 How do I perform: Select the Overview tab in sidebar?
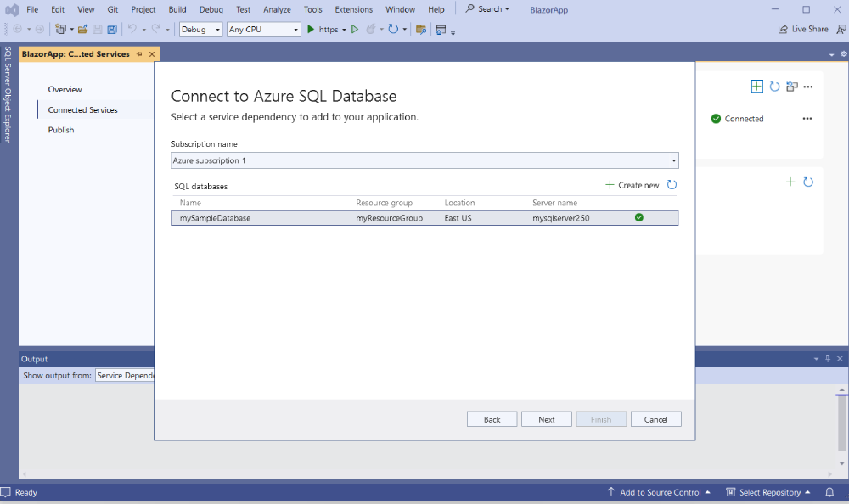click(65, 89)
